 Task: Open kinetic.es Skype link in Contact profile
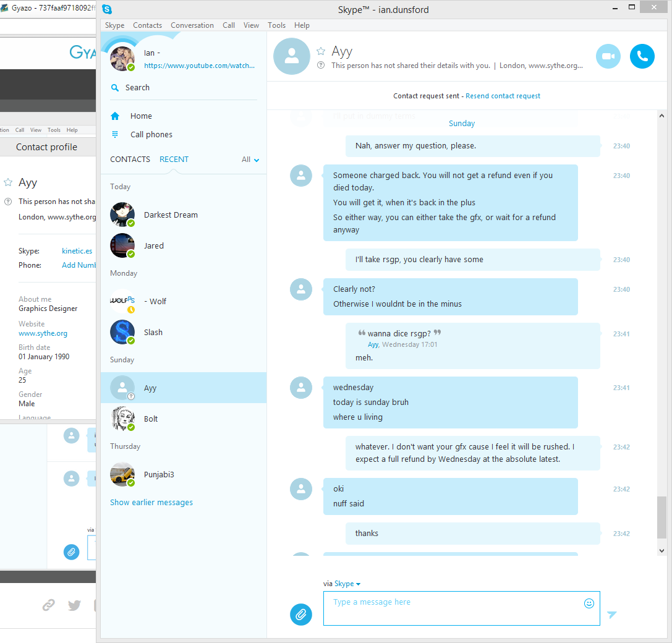point(77,251)
